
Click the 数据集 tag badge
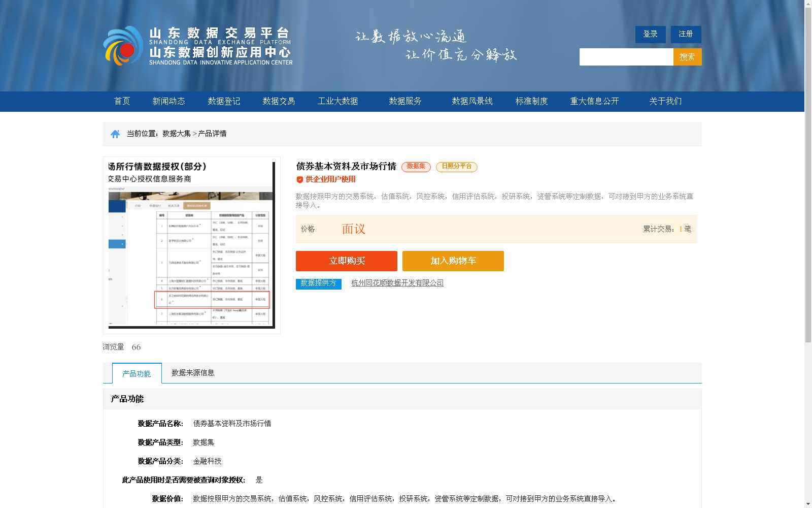click(416, 167)
